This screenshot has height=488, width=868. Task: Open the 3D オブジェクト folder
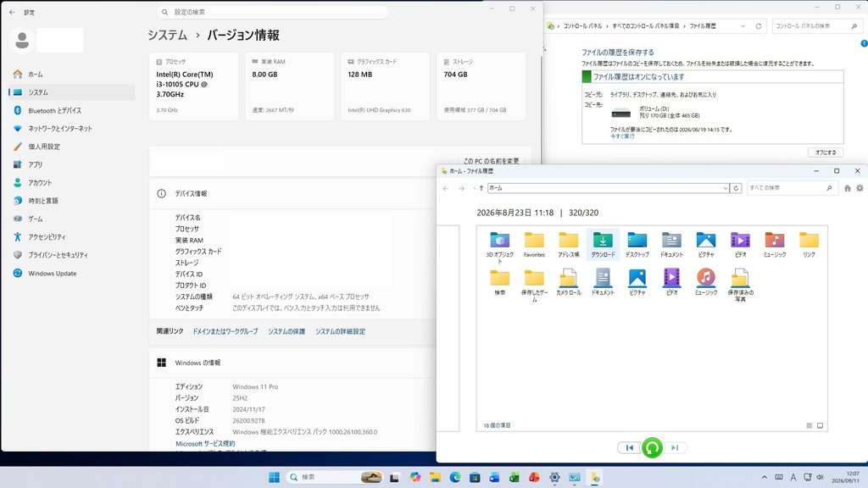click(x=500, y=247)
